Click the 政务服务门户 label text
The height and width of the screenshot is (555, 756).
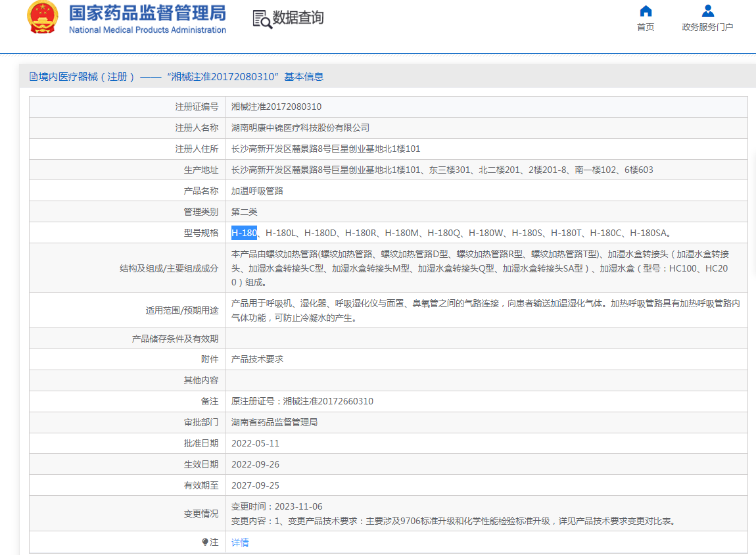pyautogui.click(x=707, y=27)
